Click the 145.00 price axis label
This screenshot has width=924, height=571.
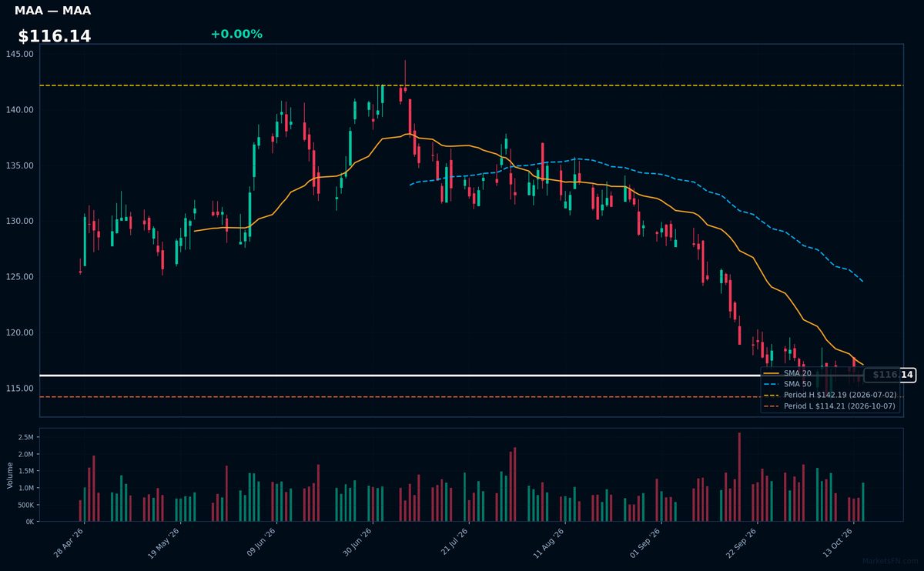click(20, 55)
